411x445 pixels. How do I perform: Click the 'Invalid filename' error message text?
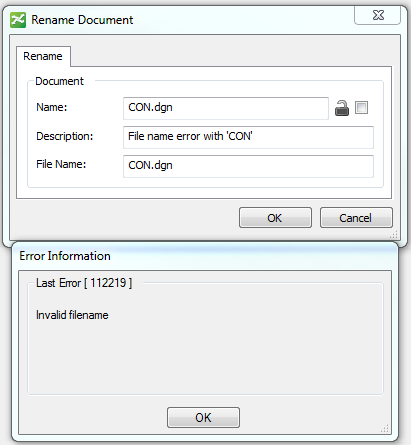(72, 315)
